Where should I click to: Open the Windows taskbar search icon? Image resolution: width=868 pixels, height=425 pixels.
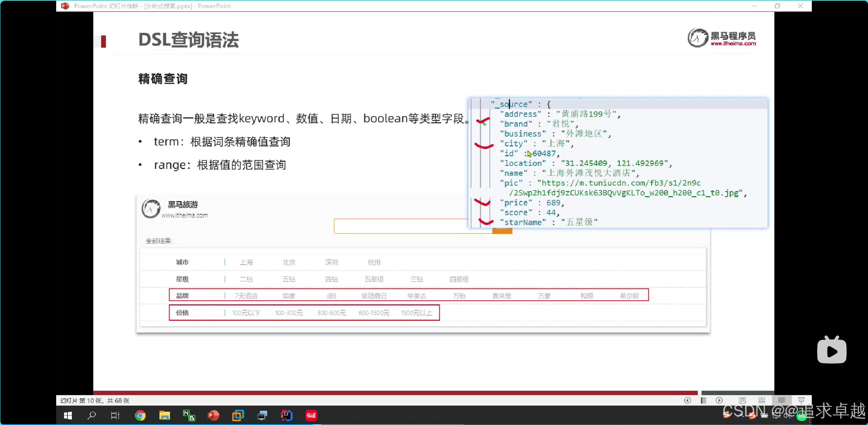(x=92, y=415)
